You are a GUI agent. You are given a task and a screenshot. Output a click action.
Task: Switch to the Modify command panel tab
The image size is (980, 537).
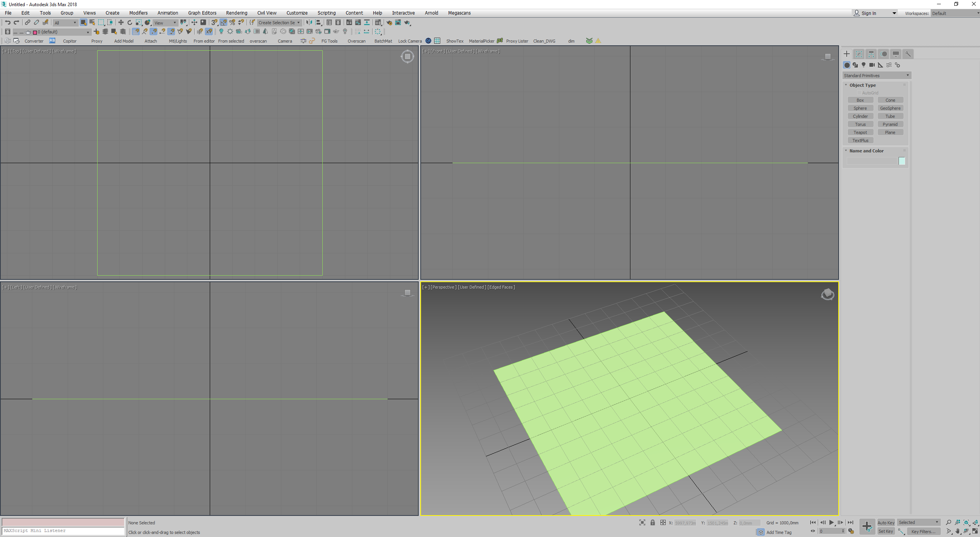pos(859,54)
